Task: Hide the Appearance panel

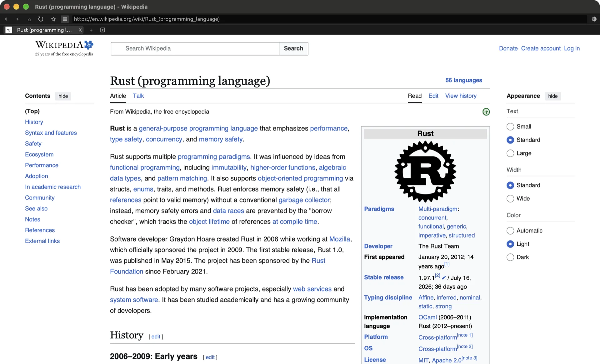Action: coord(552,96)
